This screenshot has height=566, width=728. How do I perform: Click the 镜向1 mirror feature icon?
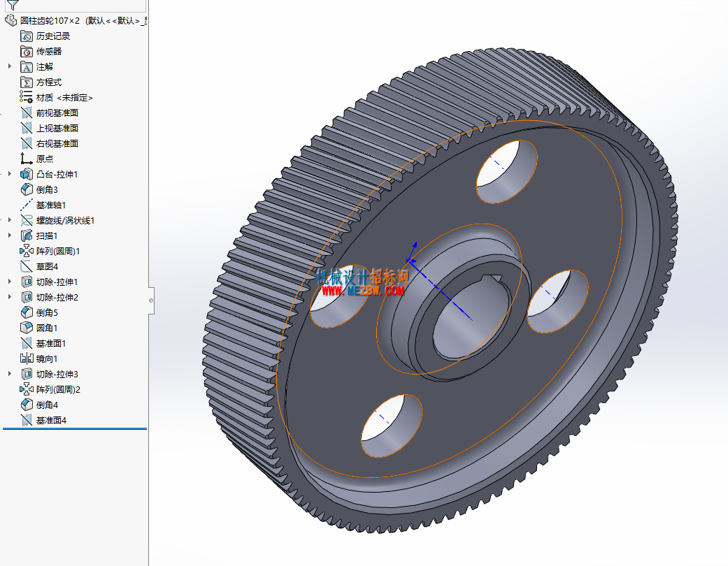click(27, 358)
